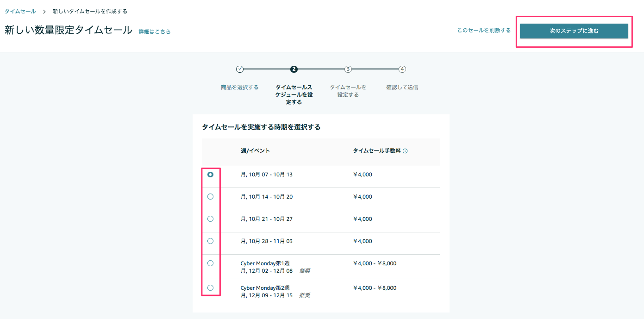Click the 月, 10月 07 - 10月 13 row text
The image size is (644, 319).
pyautogui.click(x=267, y=175)
